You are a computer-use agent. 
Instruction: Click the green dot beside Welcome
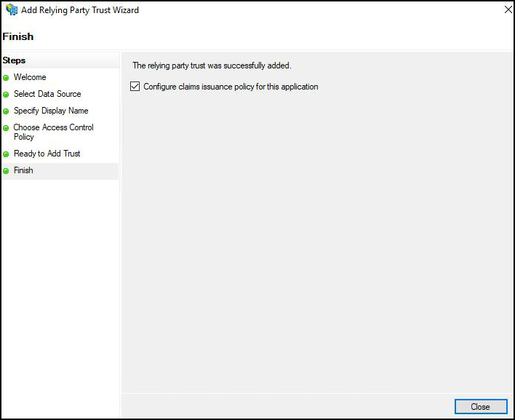tap(6, 78)
